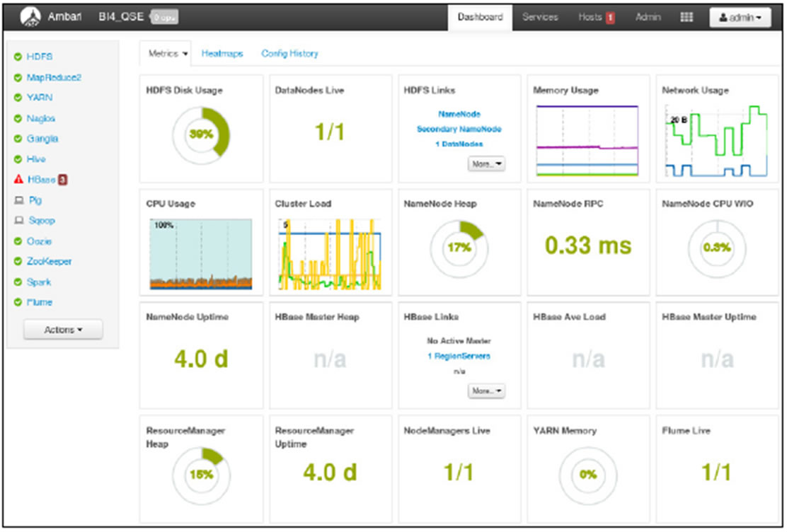Open the grid views icon in navbar
787x532 pixels.
[x=687, y=18]
